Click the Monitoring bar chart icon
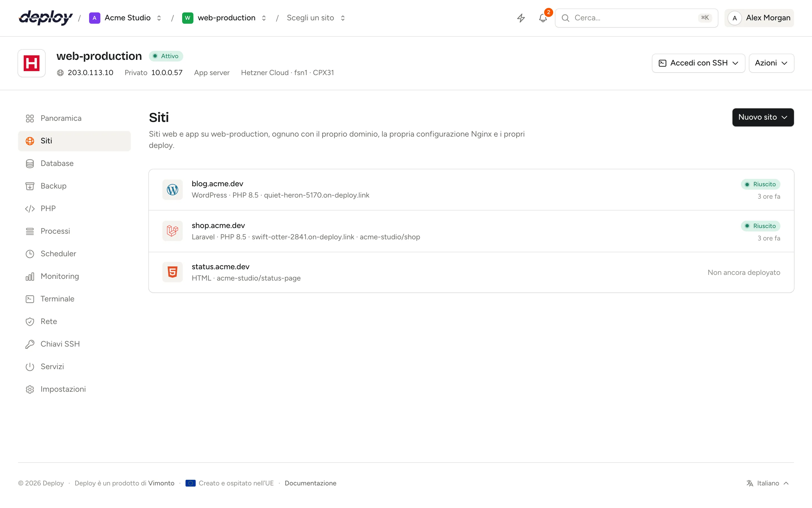This screenshot has width=812, height=508. [x=30, y=277]
